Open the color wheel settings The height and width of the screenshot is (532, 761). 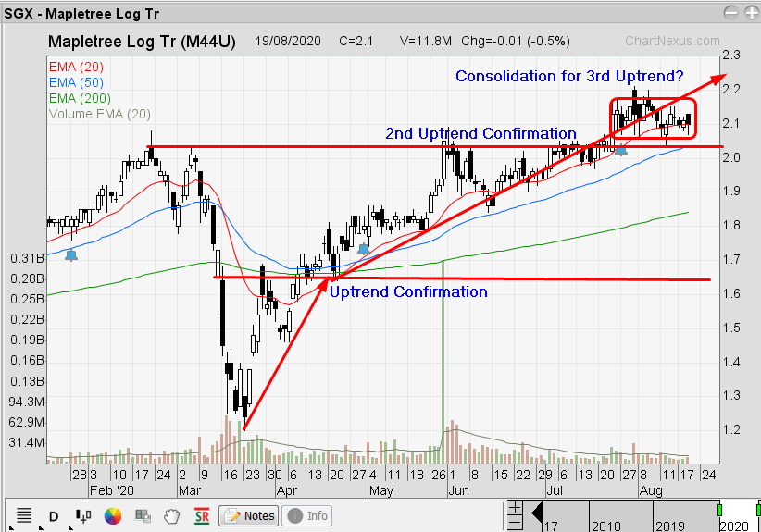coord(113,516)
